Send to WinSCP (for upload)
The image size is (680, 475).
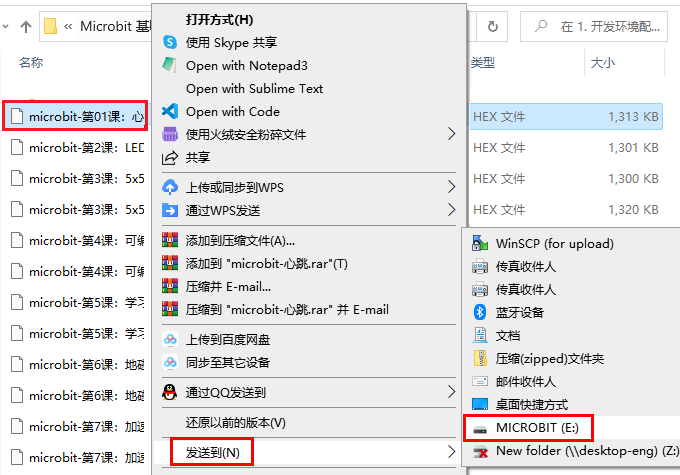coord(554,243)
